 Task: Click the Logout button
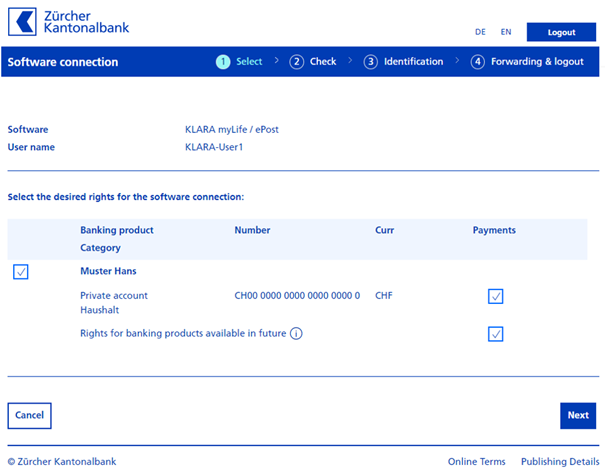(561, 32)
